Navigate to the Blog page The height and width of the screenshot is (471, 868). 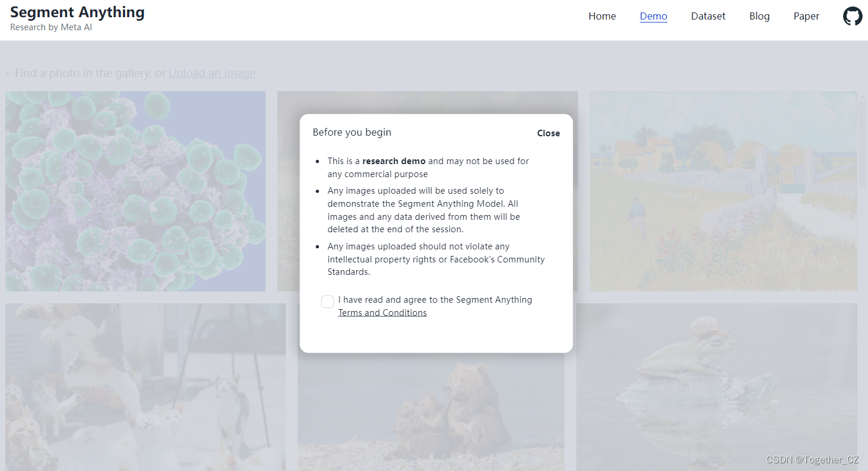759,16
